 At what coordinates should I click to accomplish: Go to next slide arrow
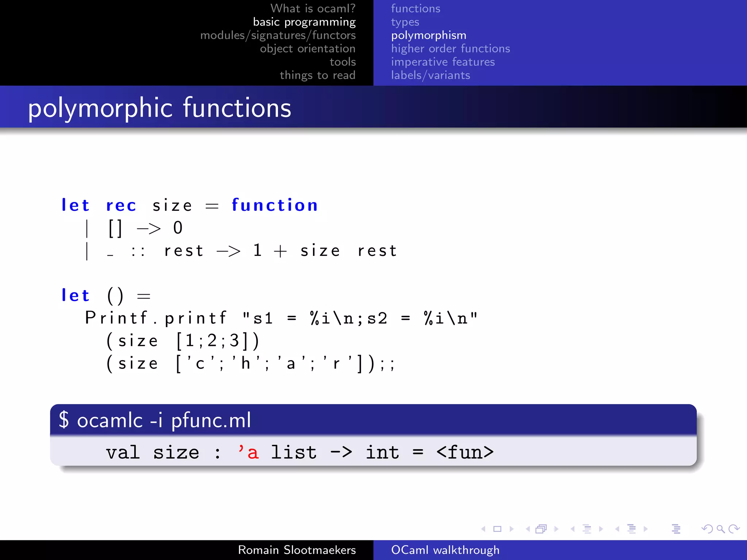coord(511,529)
